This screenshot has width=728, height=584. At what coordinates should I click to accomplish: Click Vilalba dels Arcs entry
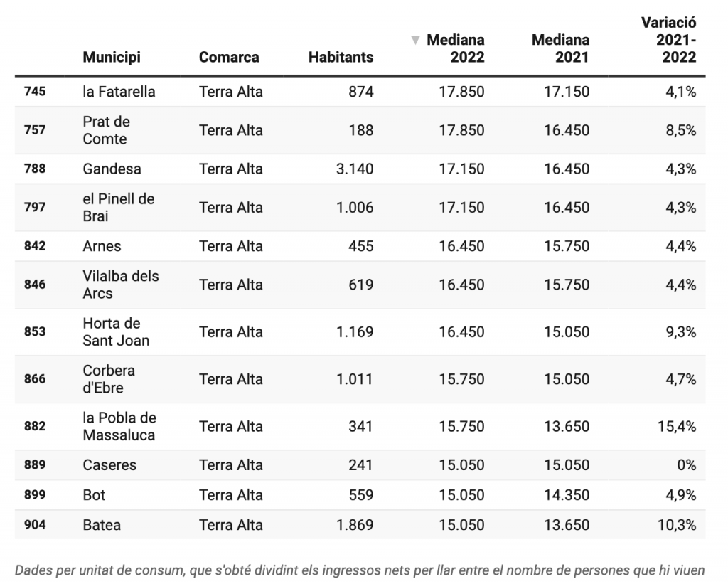click(x=121, y=285)
